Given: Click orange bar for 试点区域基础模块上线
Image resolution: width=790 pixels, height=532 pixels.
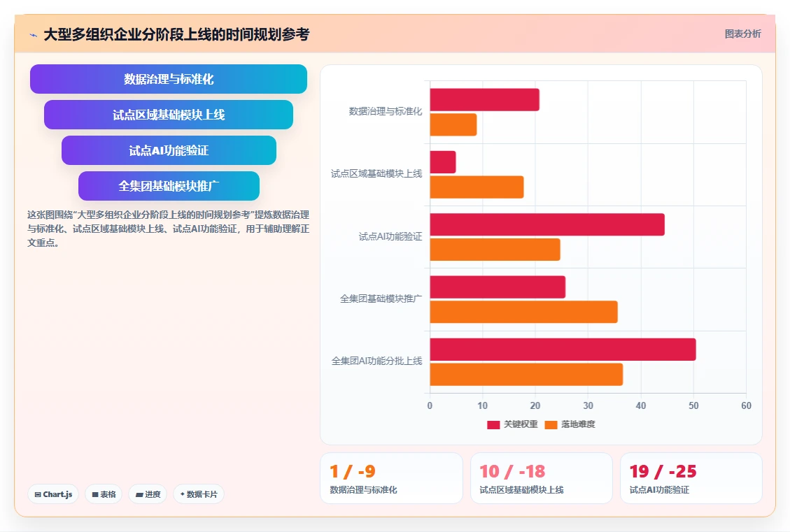Looking at the screenshot, I should 477,187.
